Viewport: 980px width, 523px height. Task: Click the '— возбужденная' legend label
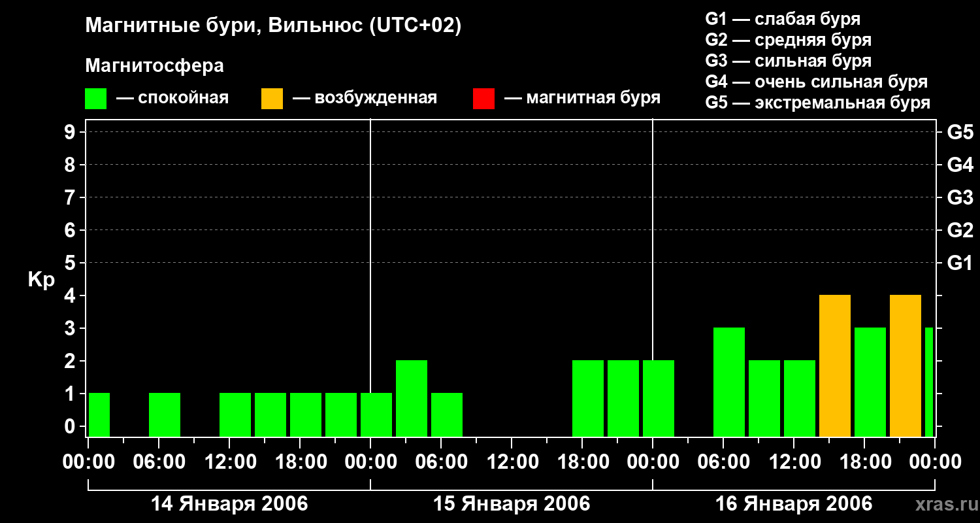click(365, 99)
